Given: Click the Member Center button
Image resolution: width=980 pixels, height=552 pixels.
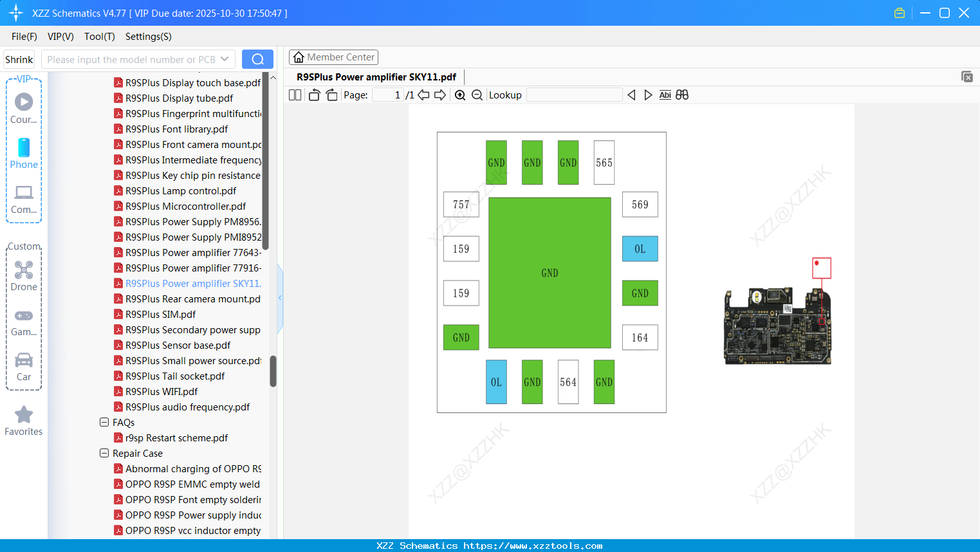Looking at the screenshot, I should (333, 57).
